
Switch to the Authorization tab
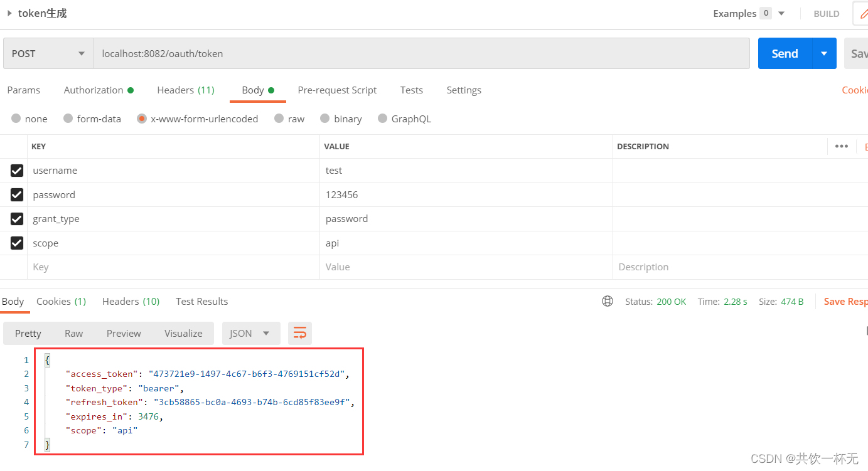pyautogui.click(x=99, y=90)
